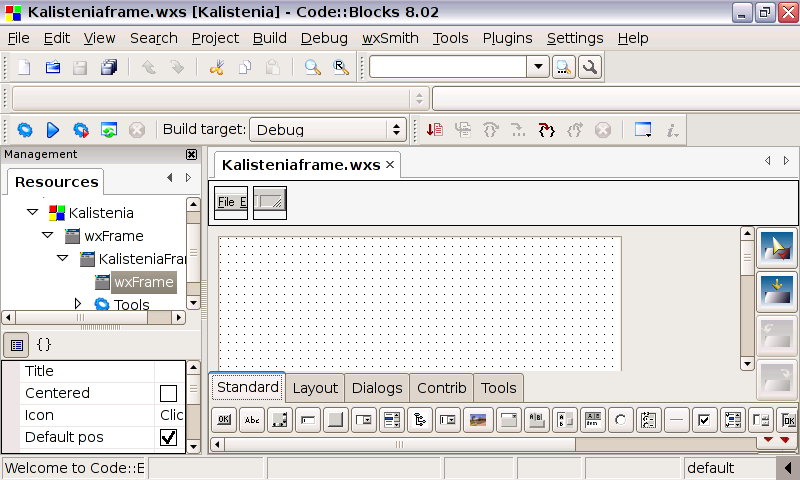This screenshot has width=800, height=480.
Task: Open the search text combo dropdown arrow
Action: coord(538,67)
